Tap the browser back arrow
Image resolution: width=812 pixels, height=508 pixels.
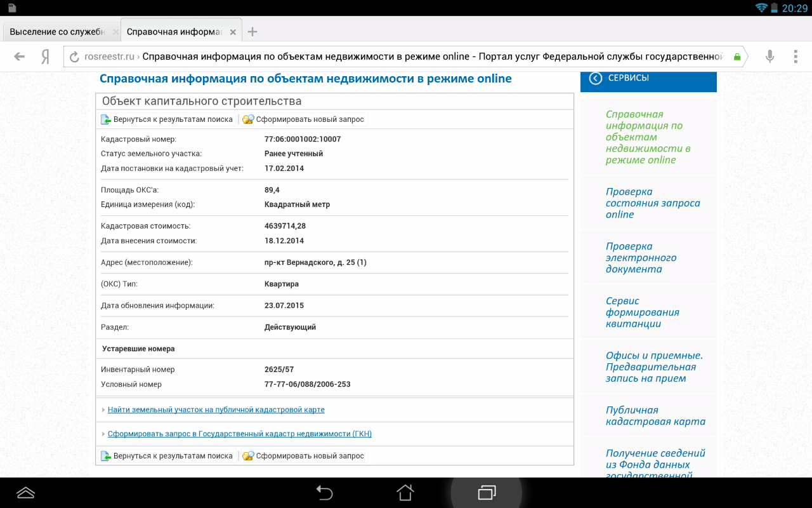click(x=19, y=57)
